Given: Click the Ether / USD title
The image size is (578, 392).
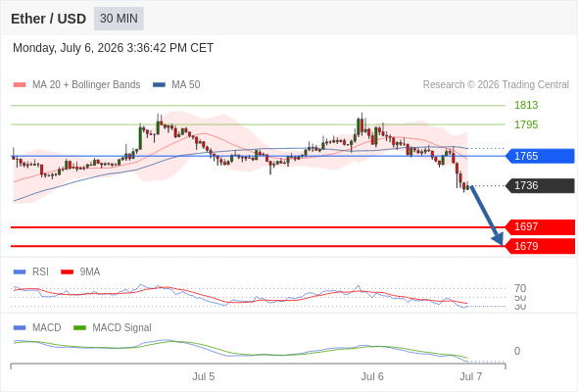Looking at the screenshot, I should click(x=48, y=19).
